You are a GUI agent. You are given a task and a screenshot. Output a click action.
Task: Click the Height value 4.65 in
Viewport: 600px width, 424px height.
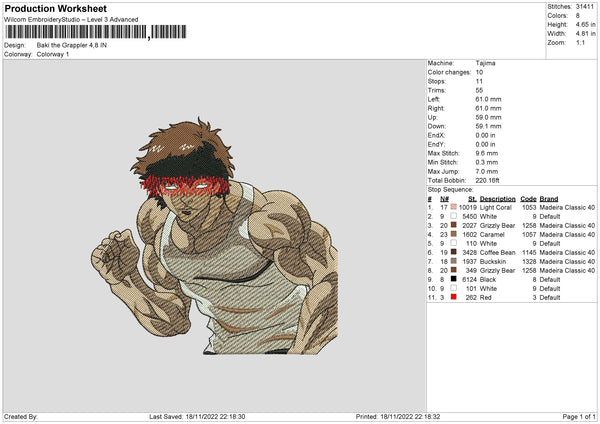click(x=585, y=24)
